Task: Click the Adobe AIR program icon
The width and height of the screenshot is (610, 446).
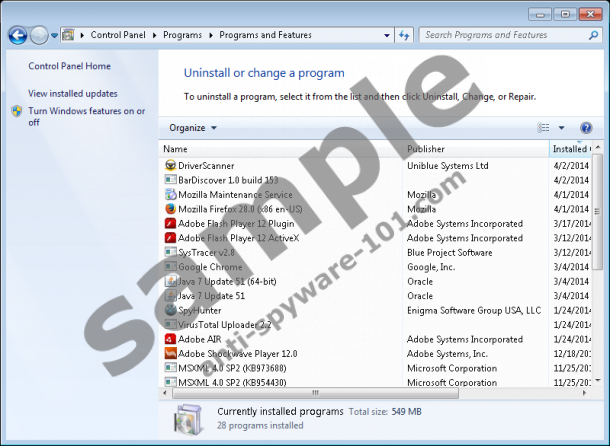Action: 170,339
